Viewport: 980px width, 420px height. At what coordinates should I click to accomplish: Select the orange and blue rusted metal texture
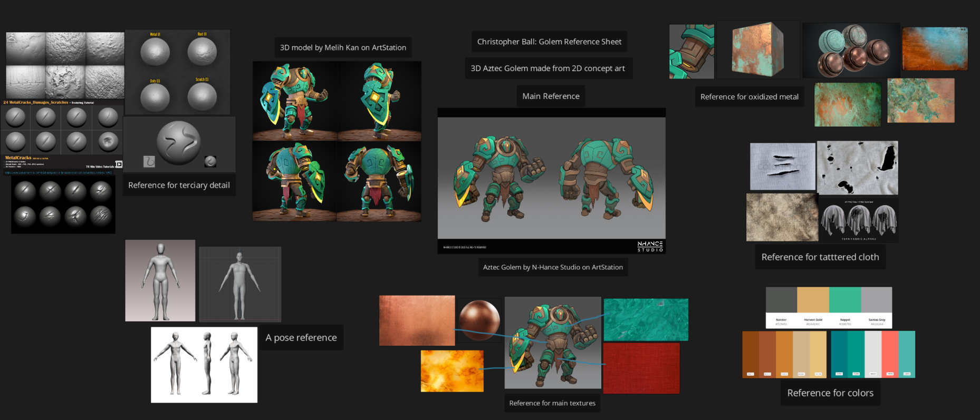[935, 49]
